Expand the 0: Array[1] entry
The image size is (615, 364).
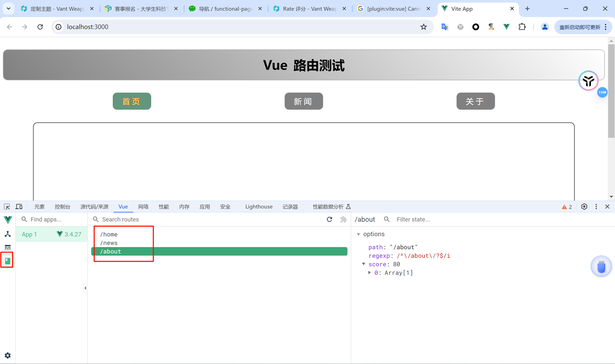[370, 272]
